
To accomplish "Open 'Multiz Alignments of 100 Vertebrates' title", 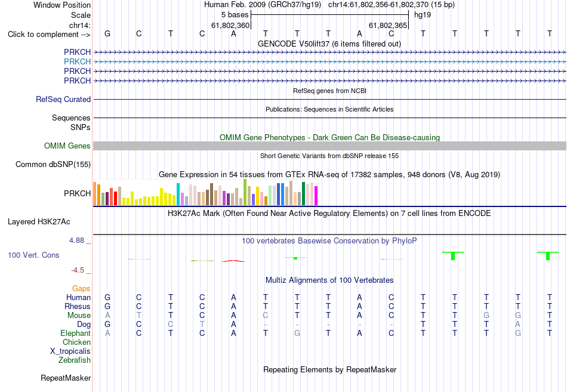I will pos(329,280).
